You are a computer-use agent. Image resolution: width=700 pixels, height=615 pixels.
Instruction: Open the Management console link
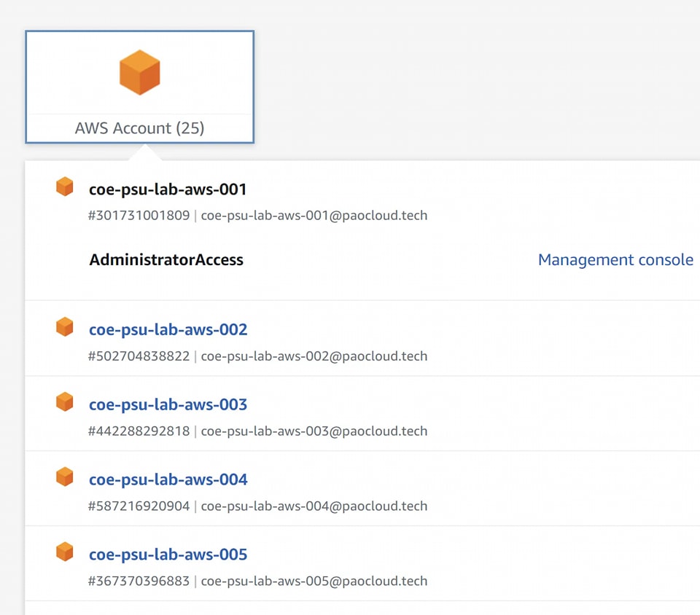[615, 260]
